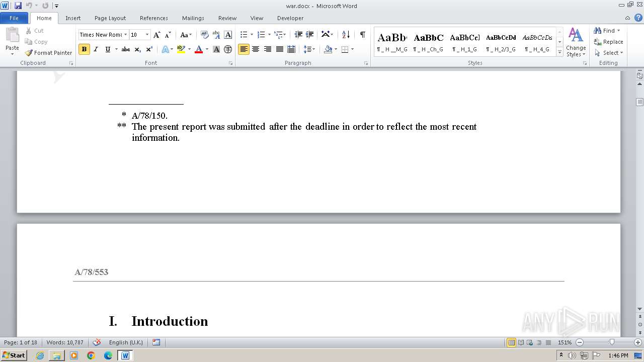Click the Undo icon in title bar
This screenshot has height=362, width=644.
coord(29,6)
